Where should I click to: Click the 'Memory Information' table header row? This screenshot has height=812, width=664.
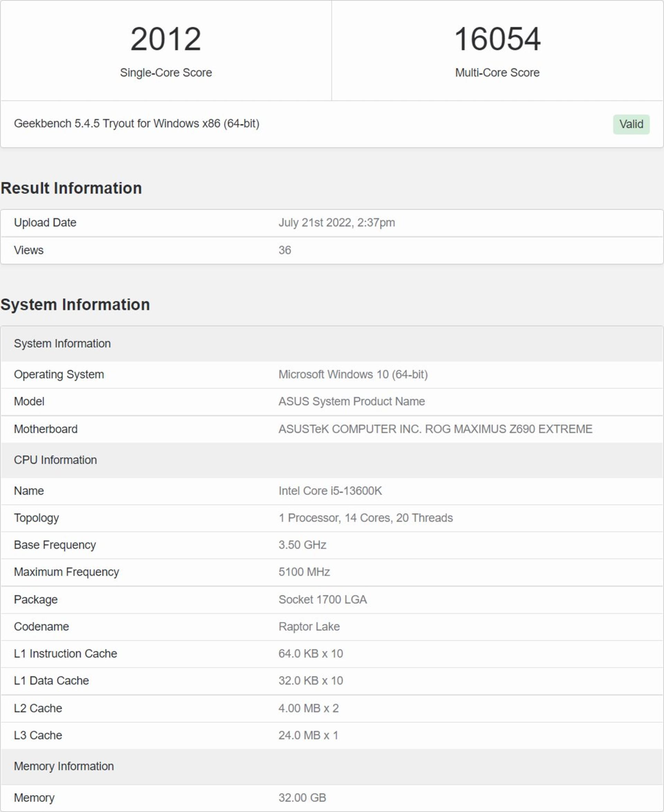(332, 766)
